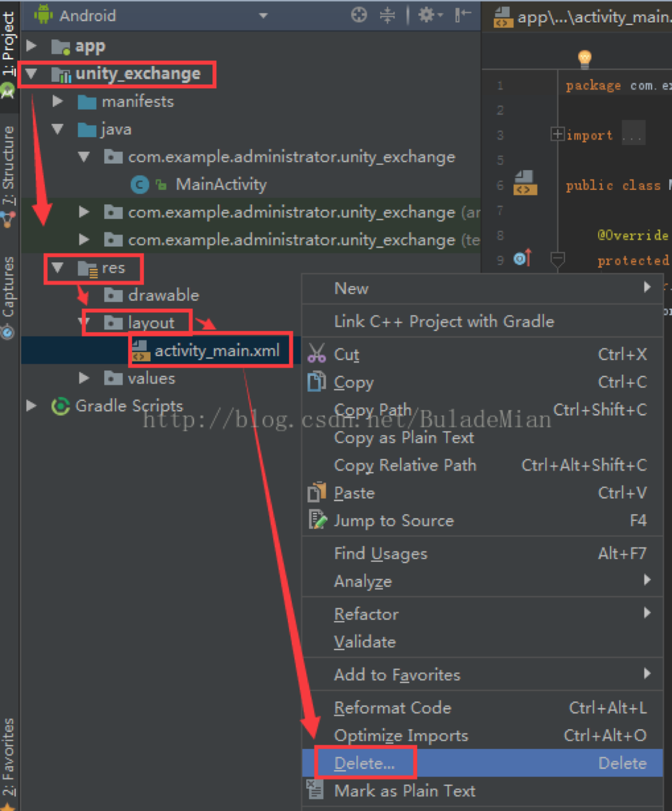672x811 pixels.
Task: Open the Add to Favorites submenu
Action: [x=482, y=675]
